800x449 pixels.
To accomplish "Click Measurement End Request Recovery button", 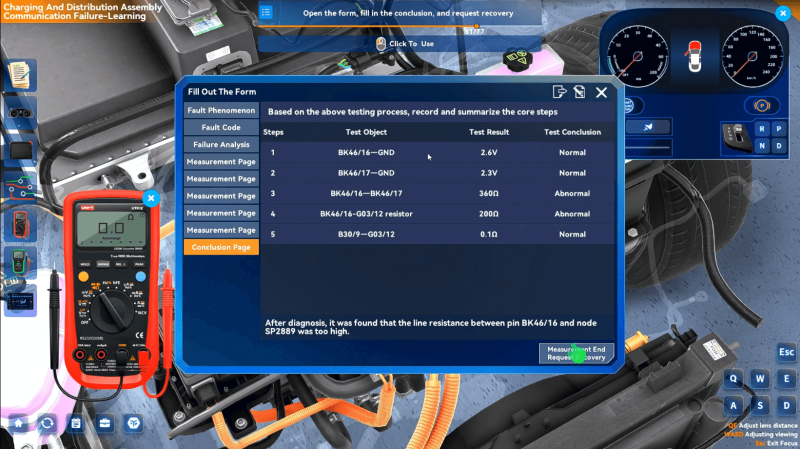I will tap(576, 354).
